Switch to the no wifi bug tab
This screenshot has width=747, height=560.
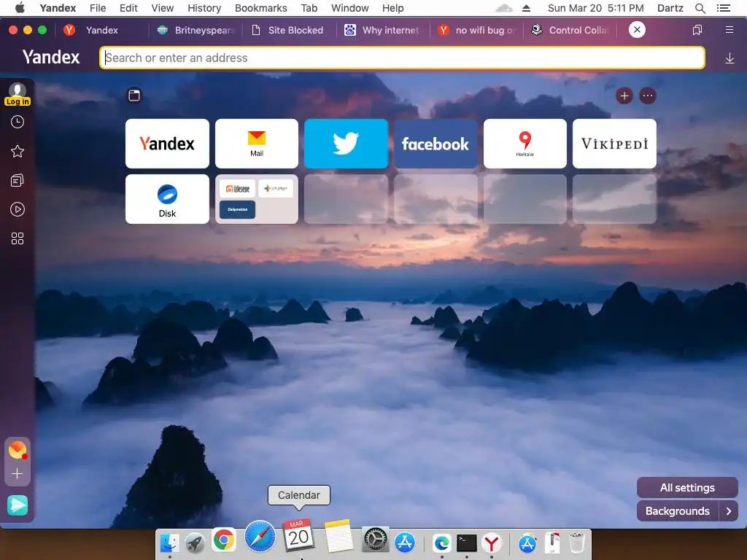coord(477,30)
